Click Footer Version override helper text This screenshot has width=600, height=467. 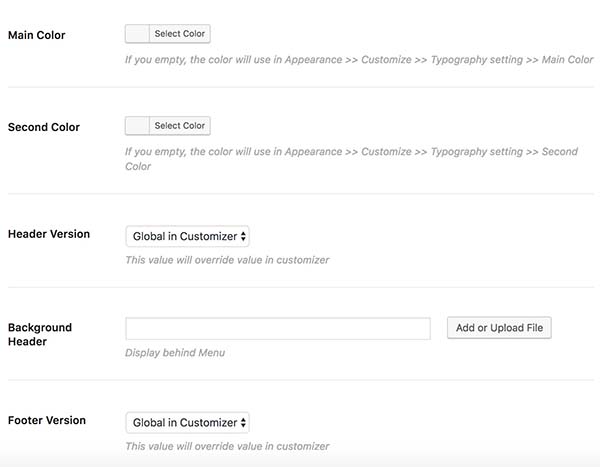coord(227,446)
